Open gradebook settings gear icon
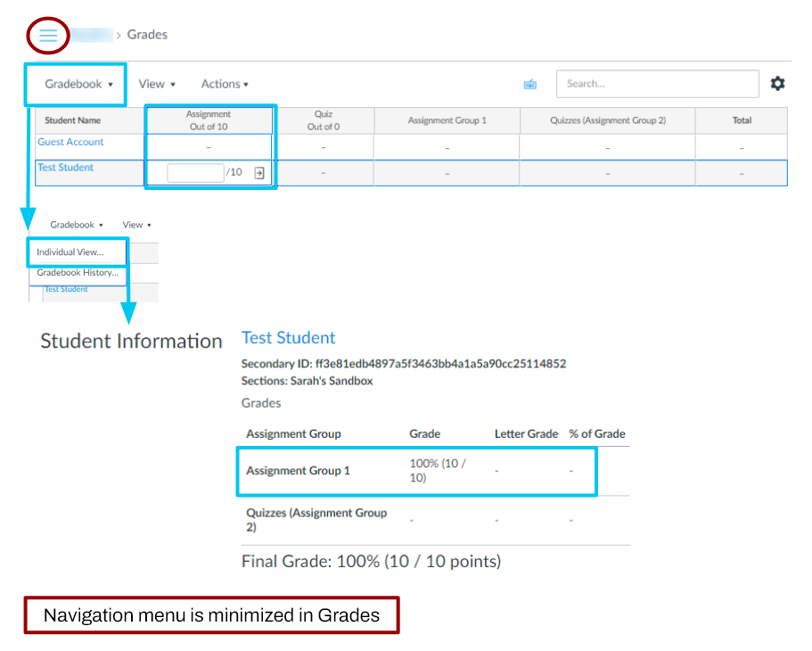The image size is (812, 651). (x=777, y=83)
